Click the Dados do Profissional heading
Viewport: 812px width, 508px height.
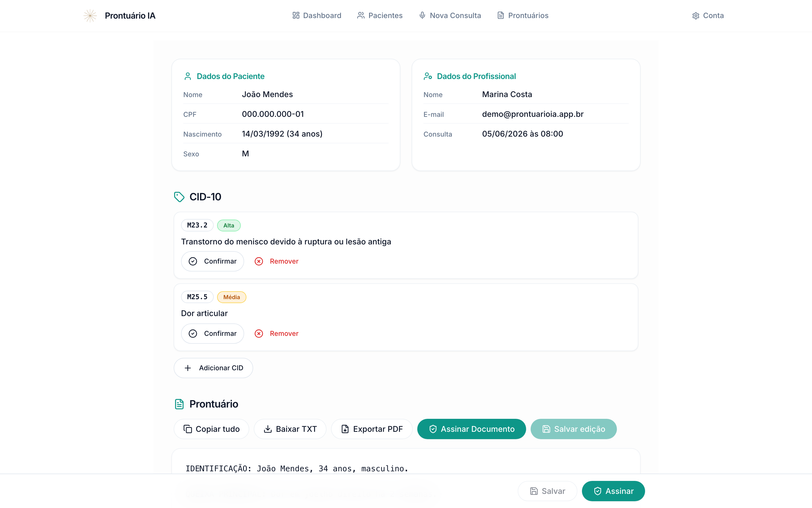click(476, 76)
